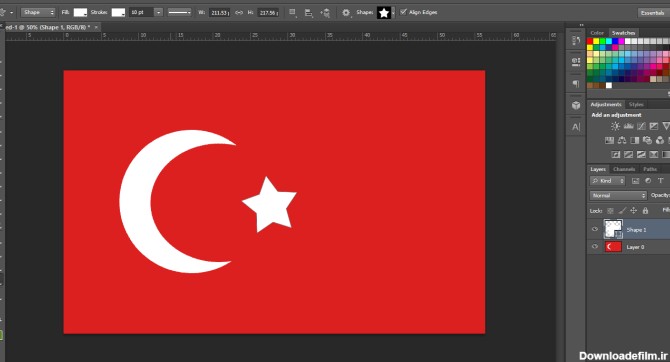
Task: Open the custom shape star picker
Action: [x=384, y=13]
